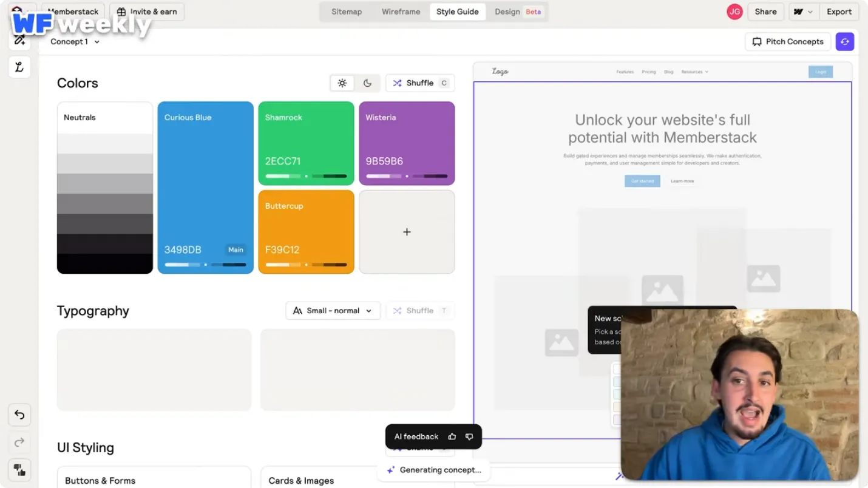Click Pricing in preview navbar
The width and height of the screenshot is (868, 488).
click(649, 72)
